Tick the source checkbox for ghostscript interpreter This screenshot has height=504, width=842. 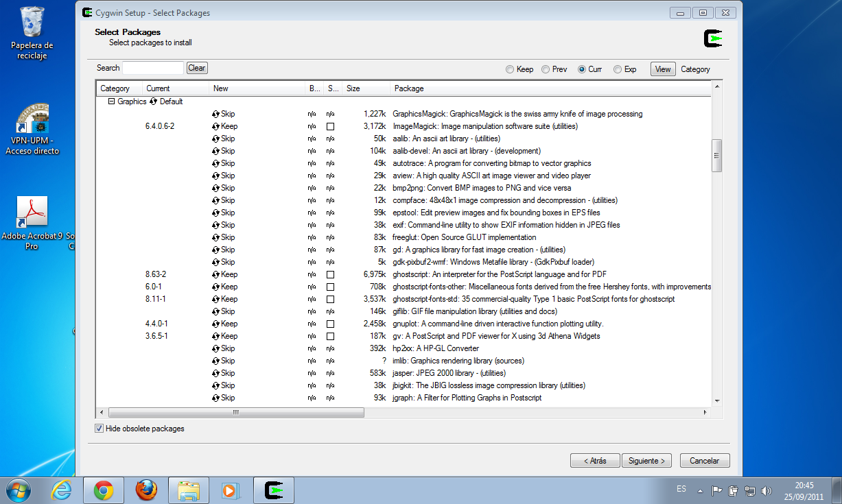coord(330,275)
